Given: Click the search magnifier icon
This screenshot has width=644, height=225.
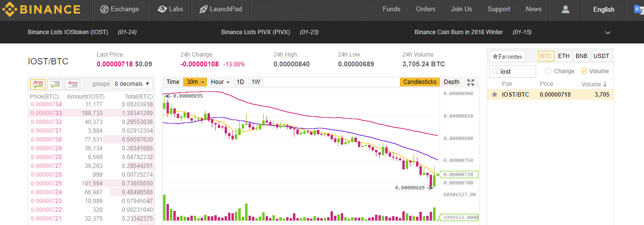Looking at the screenshot, I should click(x=495, y=71).
